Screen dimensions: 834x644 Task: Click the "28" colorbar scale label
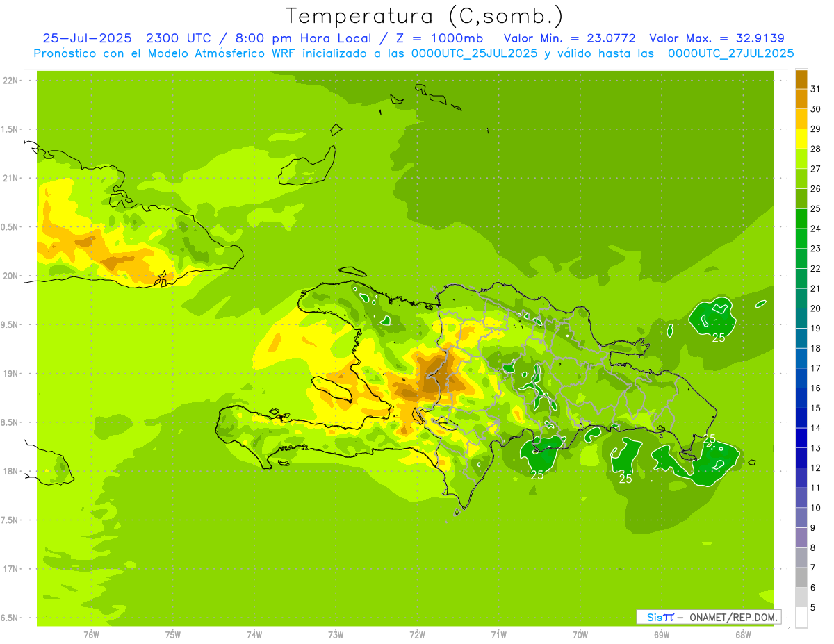816,149
